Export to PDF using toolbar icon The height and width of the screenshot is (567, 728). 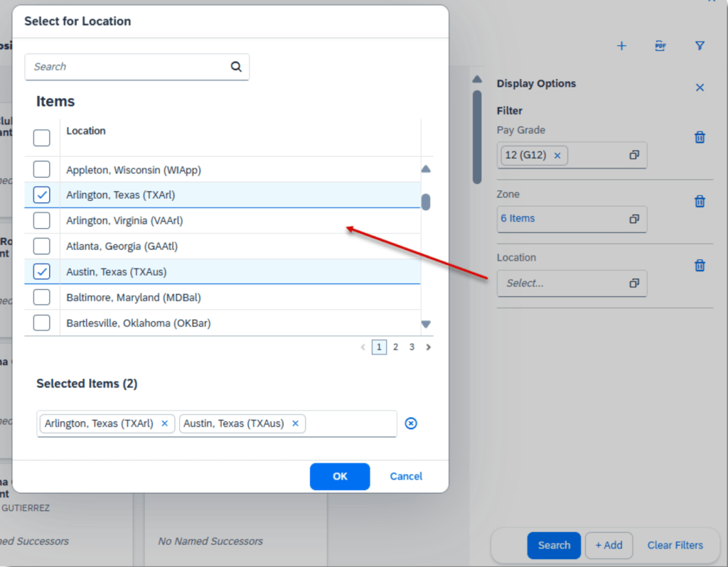(x=660, y=46)
